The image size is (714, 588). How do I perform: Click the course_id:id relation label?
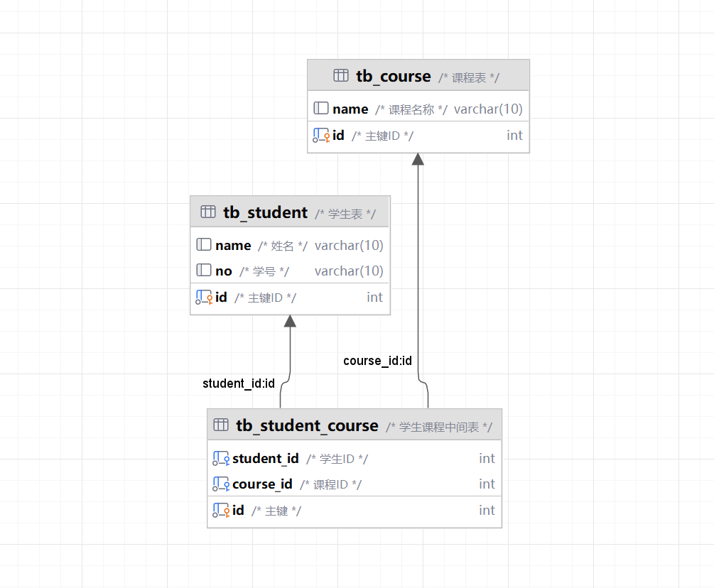click(x=377, y=361)
